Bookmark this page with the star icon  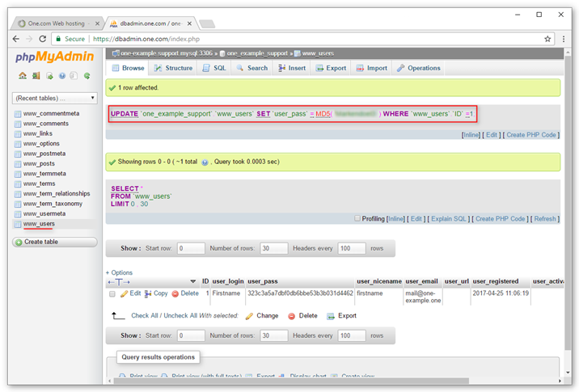click(547, 39)
